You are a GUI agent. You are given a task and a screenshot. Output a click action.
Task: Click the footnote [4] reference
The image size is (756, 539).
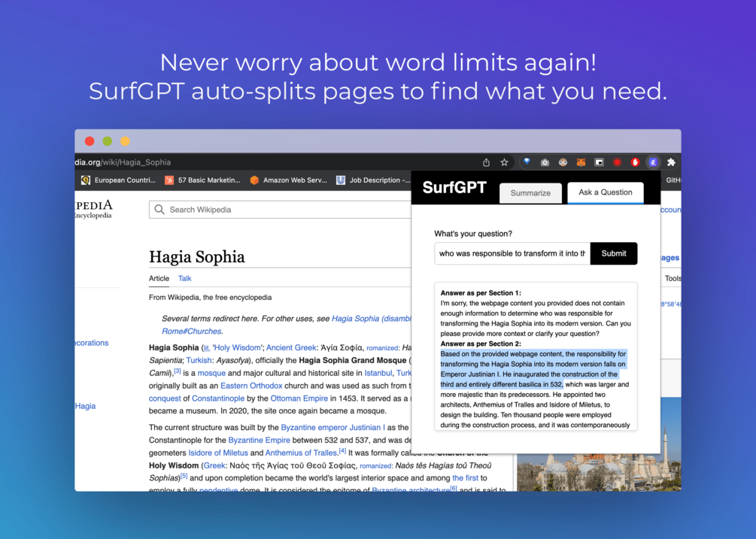(x=342, y=451)
